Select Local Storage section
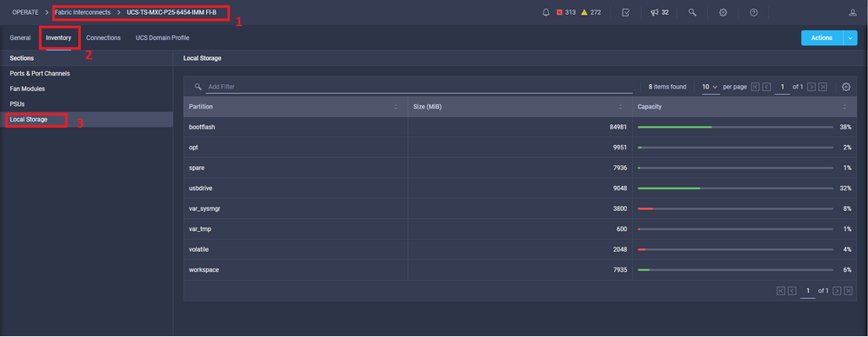This screenshot has width=868, height=337. (x=86, y=119)
